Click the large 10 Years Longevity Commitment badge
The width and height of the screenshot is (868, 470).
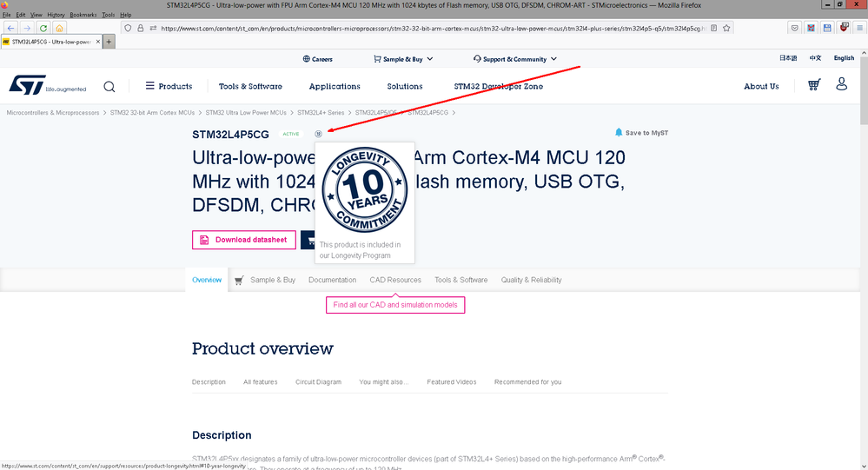365,190
